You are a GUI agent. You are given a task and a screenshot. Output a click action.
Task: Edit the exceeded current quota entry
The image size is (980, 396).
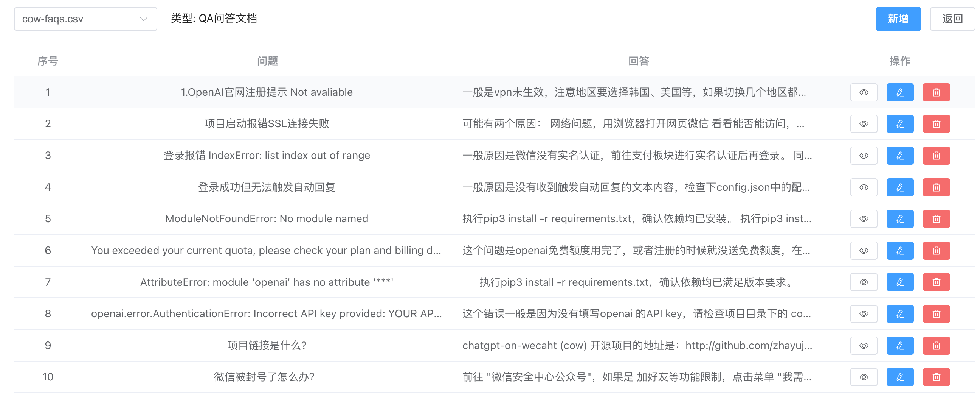pos(899,250)
